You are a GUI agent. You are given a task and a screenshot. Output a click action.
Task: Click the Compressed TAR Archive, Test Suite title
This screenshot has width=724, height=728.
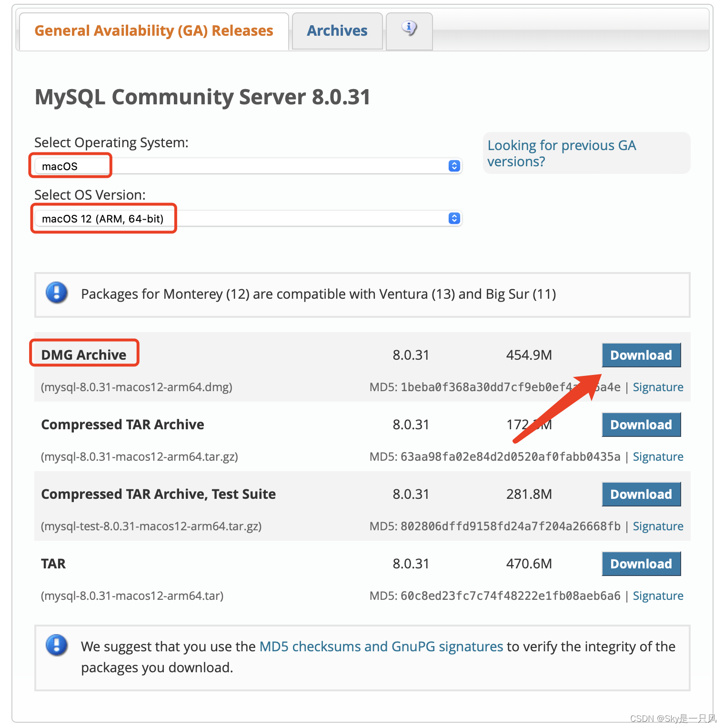pos(159,494)
